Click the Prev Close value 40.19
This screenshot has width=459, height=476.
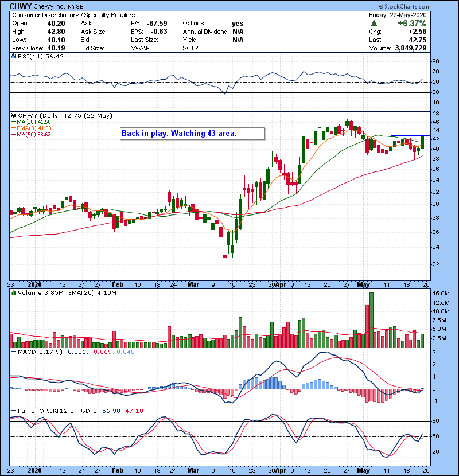56,48
